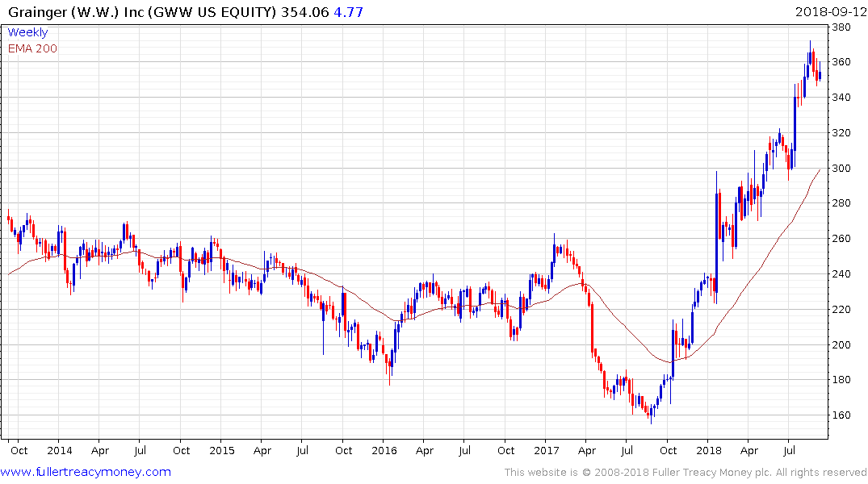Click the 360 price axis label
The height and width of the screenshot is (484, 868).
(x=841, y=62)
